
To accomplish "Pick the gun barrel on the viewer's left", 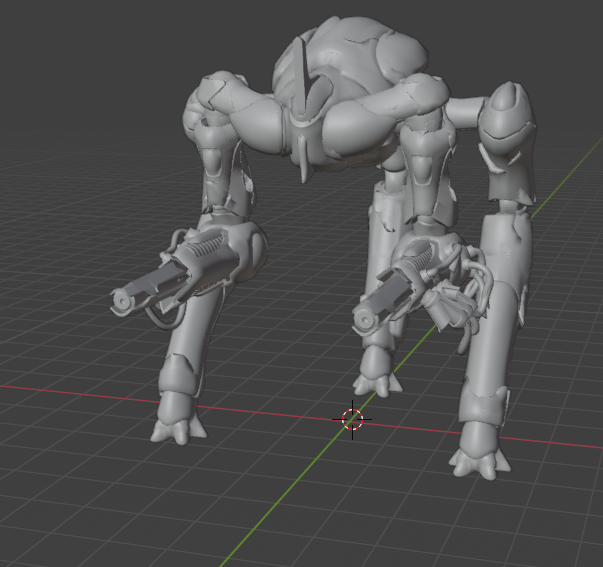I will coord(151,289).
